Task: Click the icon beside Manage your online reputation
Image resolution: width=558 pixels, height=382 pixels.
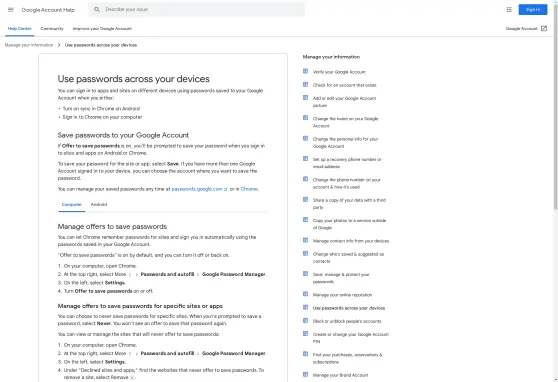Action: point(305,294)
